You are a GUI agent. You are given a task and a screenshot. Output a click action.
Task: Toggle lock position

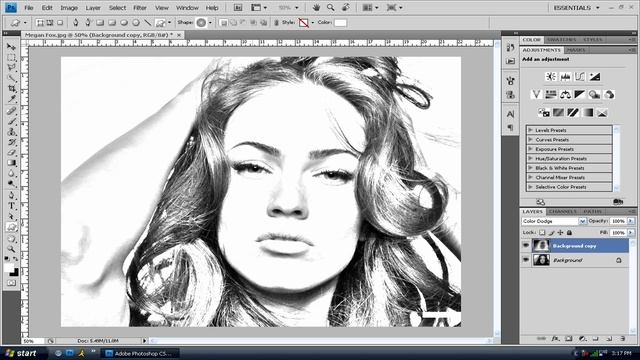[x=560, y=232]
